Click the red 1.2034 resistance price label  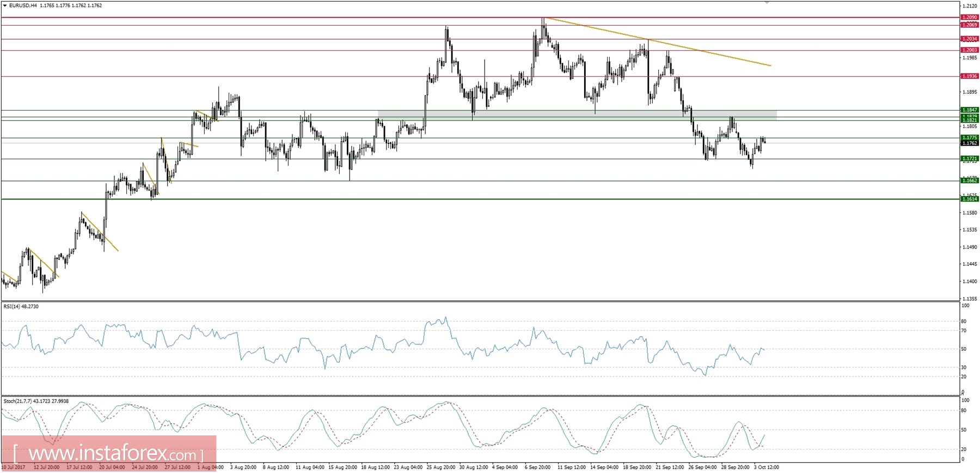point(970,39)
